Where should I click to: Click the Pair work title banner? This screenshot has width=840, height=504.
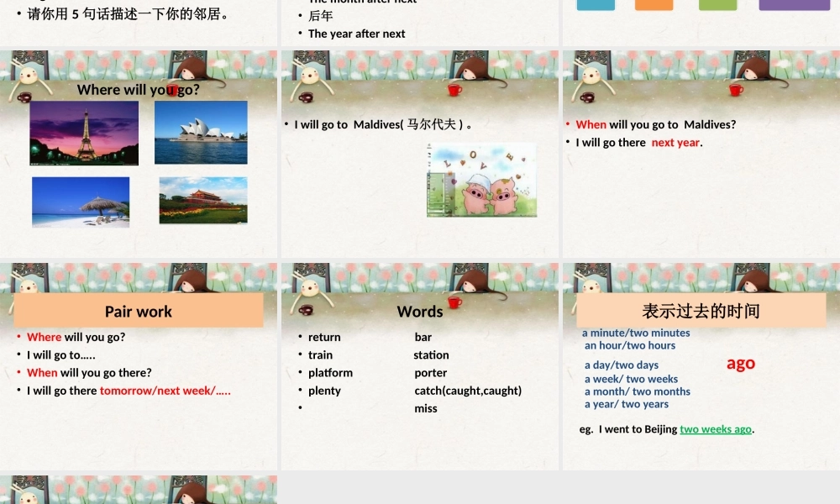(138, 310)
